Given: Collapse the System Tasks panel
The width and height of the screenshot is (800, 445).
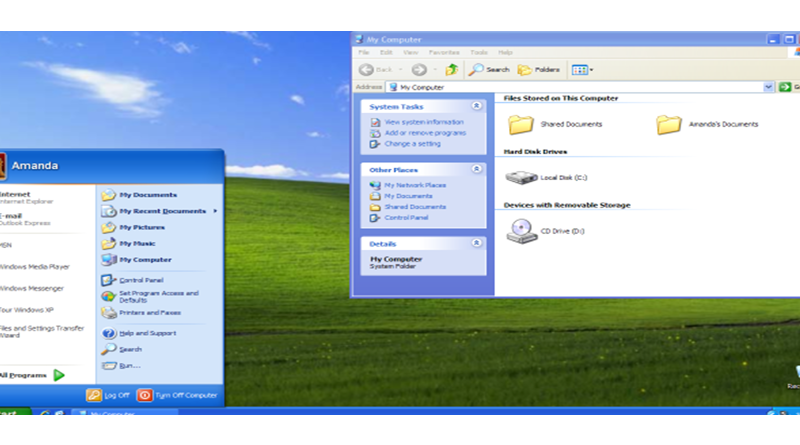Looking at the screenshot, I should (x=476, y=106).
